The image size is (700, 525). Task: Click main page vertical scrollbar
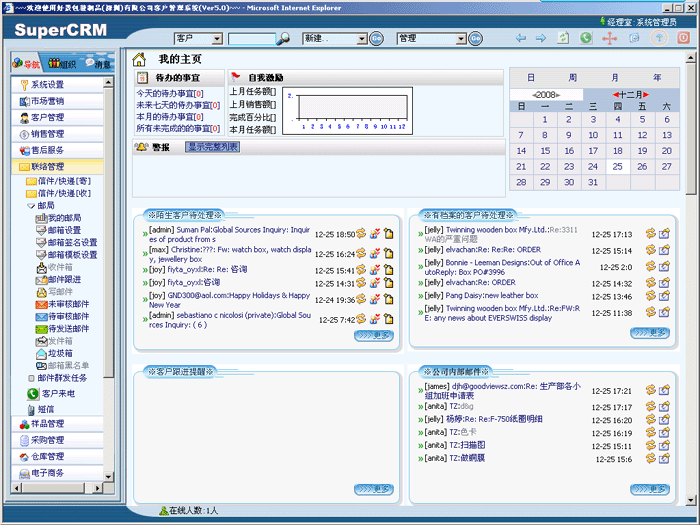(x=690, y=279)
